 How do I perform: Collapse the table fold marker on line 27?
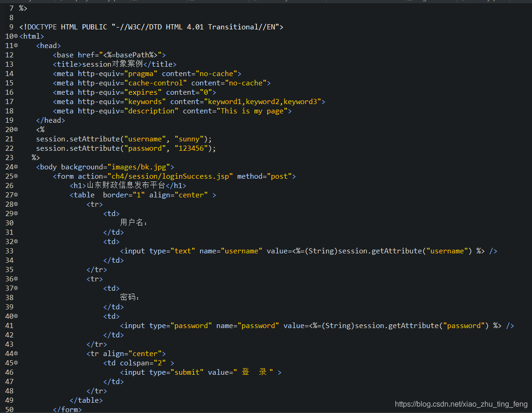pyautogui.click(x=16, y=195)
